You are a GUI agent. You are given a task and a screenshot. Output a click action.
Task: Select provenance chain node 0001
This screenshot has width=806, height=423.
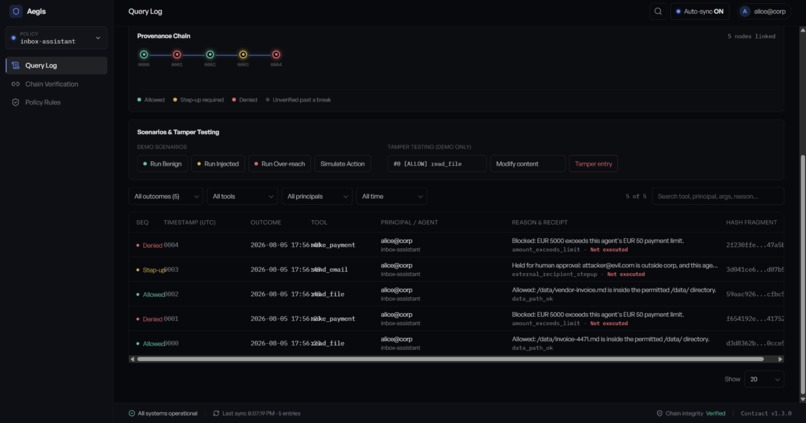click(177, 54)
